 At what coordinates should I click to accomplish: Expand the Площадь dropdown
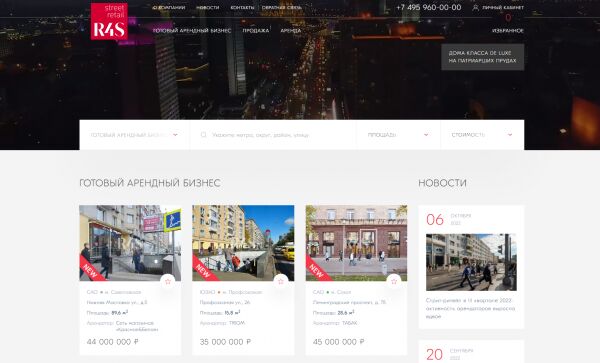coord(398,135)
